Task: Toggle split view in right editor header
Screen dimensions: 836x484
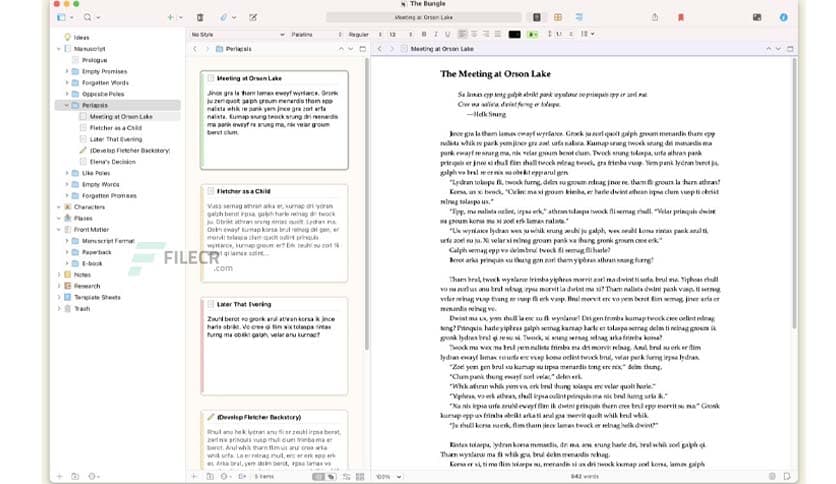Action: pyautogui.click(x=790, y=49)
